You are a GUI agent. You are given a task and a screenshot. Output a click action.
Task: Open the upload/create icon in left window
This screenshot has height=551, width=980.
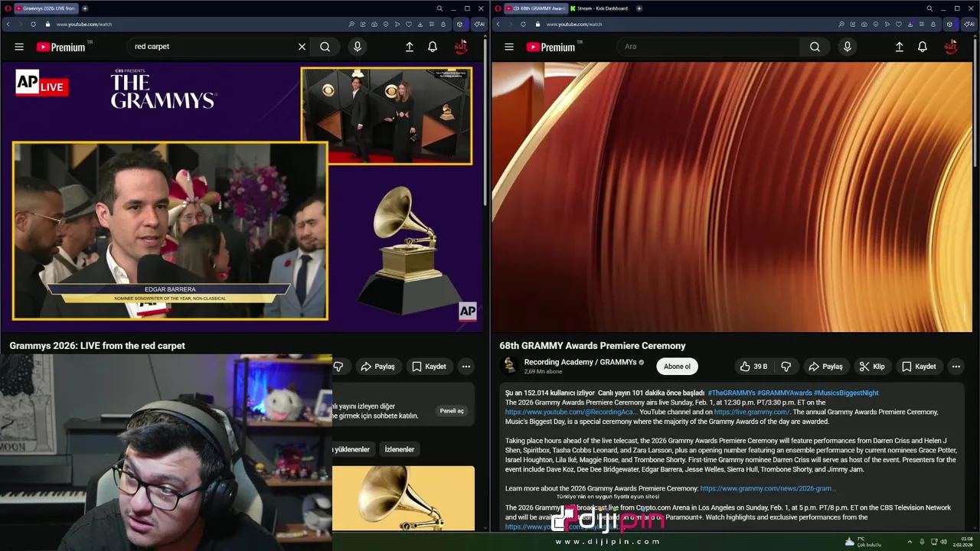click(x=410, y=47)
